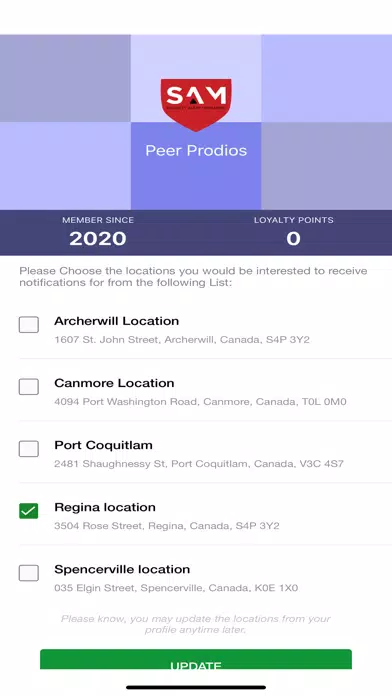Tap the Member Since 2020 value
The height and width of the screenshot is (696, 392).
98,239
